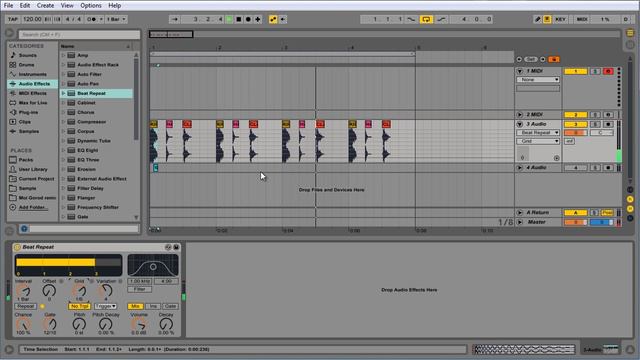Open the Current Project place

point(36,179)
